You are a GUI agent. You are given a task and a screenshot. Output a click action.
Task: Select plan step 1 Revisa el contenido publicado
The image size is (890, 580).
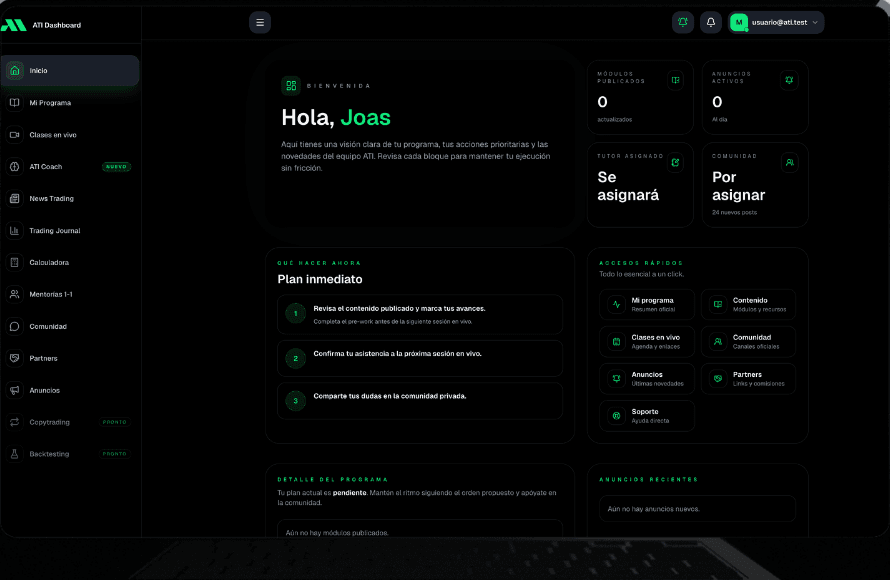[x=420, y=314]
